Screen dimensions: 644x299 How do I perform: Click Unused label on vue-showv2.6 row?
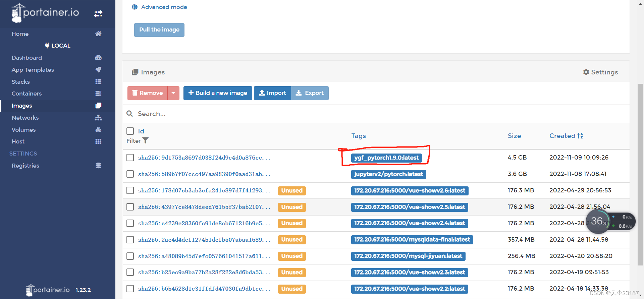point(292,191)
